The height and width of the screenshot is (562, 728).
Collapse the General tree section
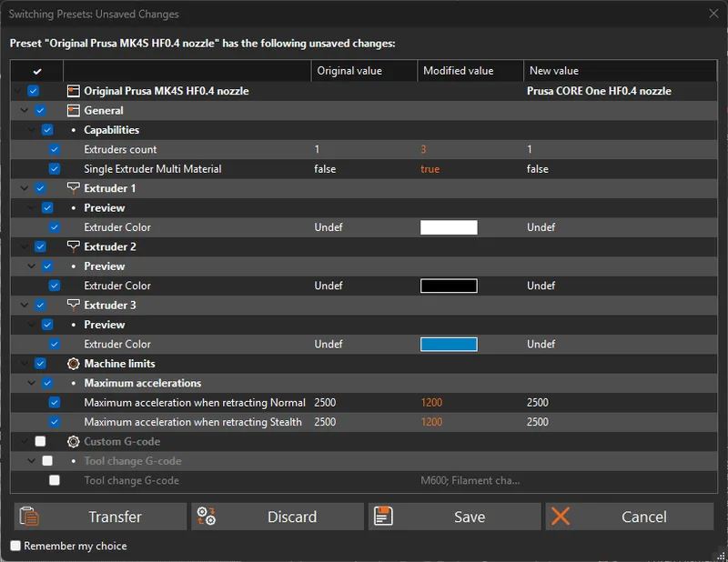[24, 111]
